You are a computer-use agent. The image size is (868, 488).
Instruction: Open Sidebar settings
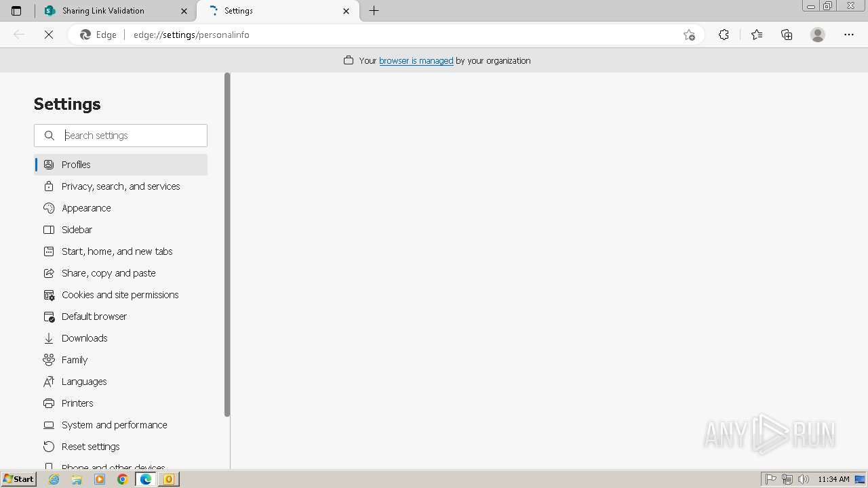pyautogui.click(x=121, y=230)
